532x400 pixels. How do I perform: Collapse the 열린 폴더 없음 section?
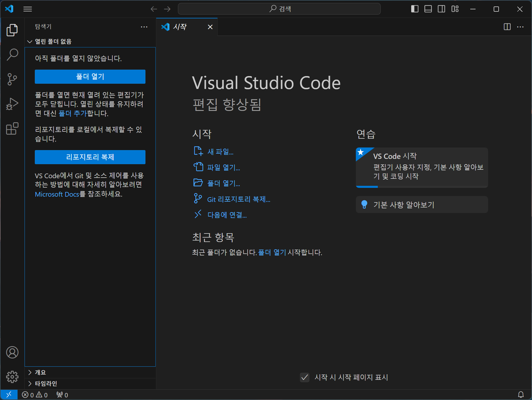(x=90, y=42)
